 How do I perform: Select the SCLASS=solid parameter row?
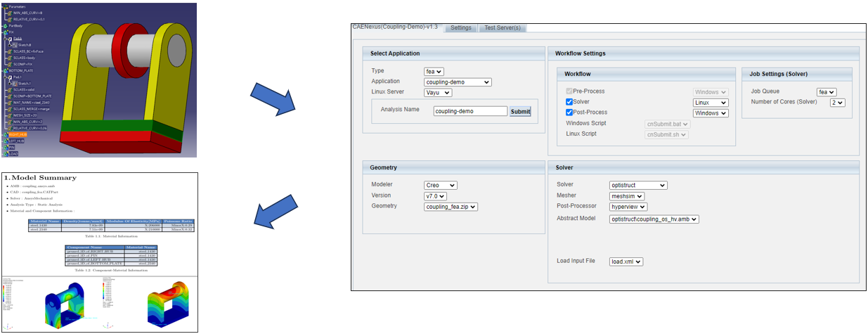coord(22,89)
